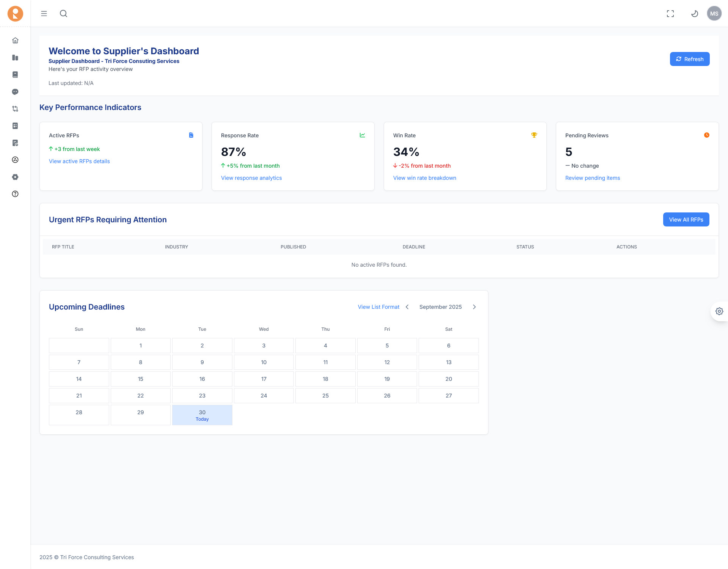The height and width of the screenshot is (569, 728).
Task: Open the floating settings gear on the right
Action: (x=720, y=311)
